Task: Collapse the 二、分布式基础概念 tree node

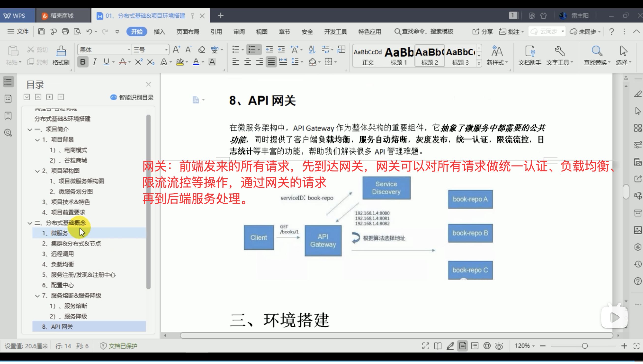Action: click(30, 223)
